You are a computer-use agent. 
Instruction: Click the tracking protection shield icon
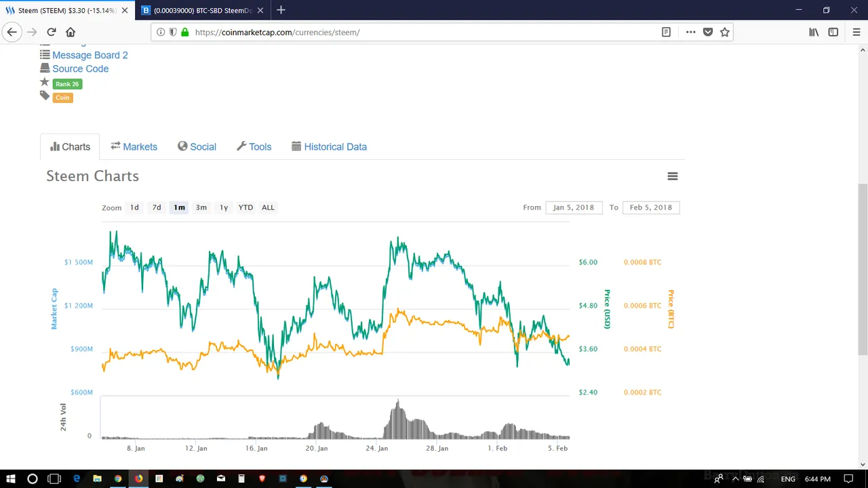[173, 32]
